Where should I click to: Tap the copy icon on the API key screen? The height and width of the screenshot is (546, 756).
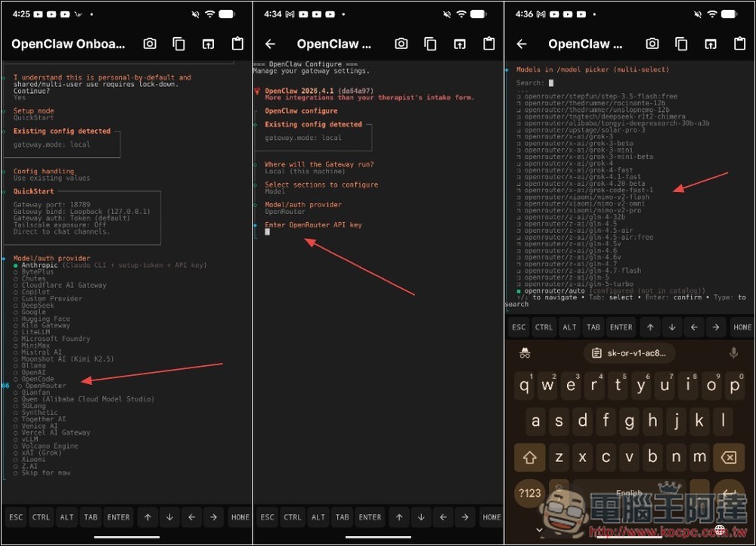[430, 44]
